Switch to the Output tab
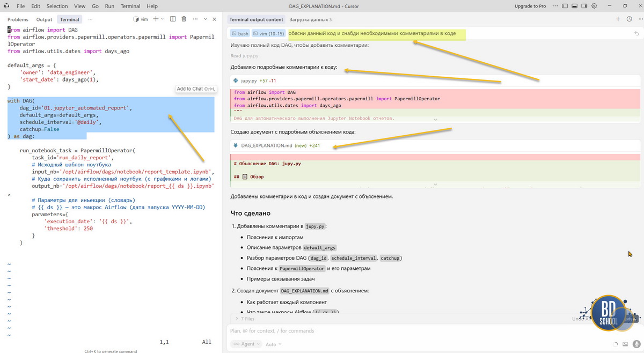This screenshot has width=644, height=353. pos(44,19)
